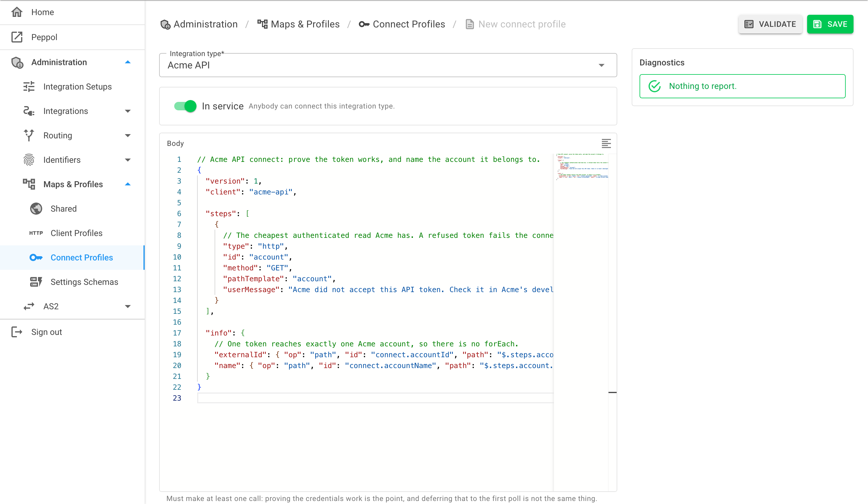868x504 pixels.
Task: Open the Settings Schemas menu item
Action: (72, 282)
